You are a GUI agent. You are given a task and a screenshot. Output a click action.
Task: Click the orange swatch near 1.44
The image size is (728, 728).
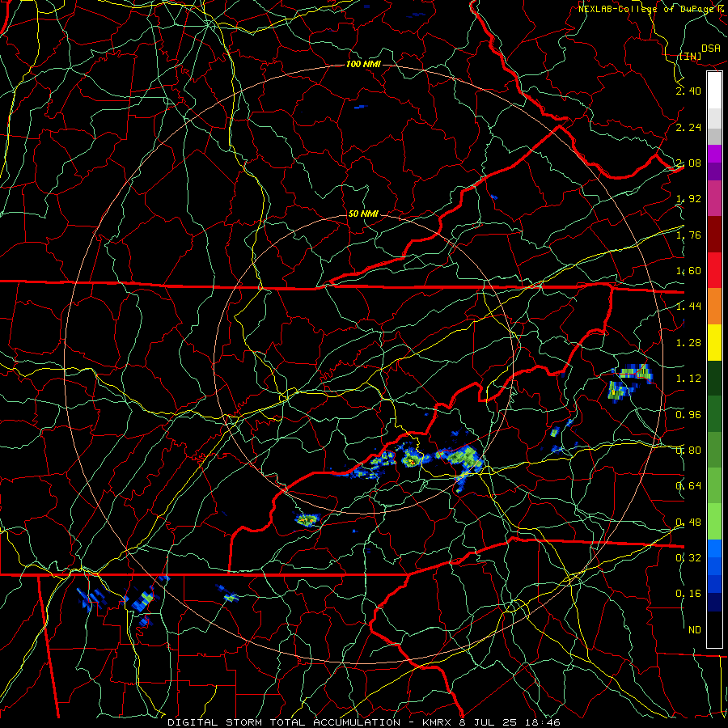714,307
